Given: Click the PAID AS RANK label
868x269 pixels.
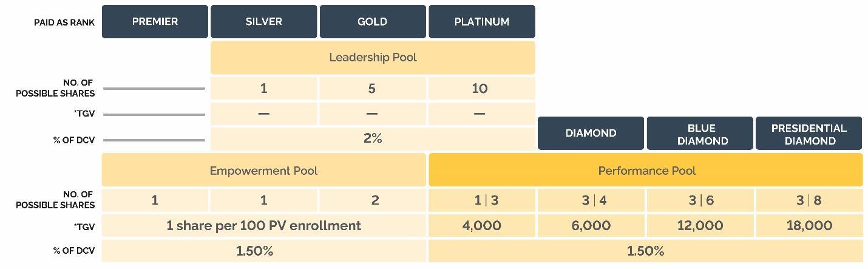Looking at the screenshot, I should [x=64, y=22].
